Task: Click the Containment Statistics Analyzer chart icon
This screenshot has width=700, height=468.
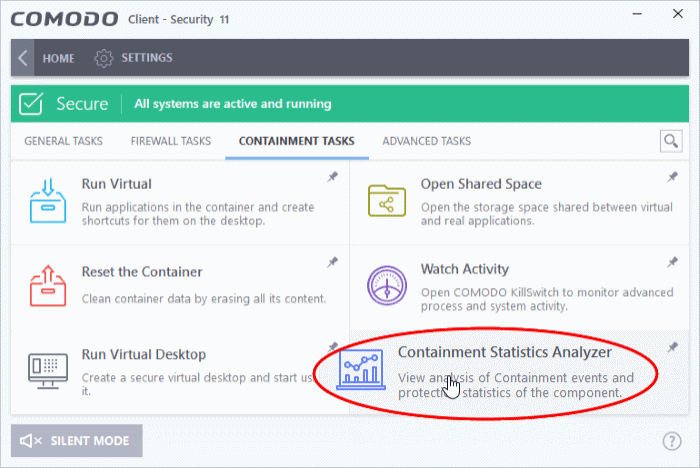Action: [361, 370]
